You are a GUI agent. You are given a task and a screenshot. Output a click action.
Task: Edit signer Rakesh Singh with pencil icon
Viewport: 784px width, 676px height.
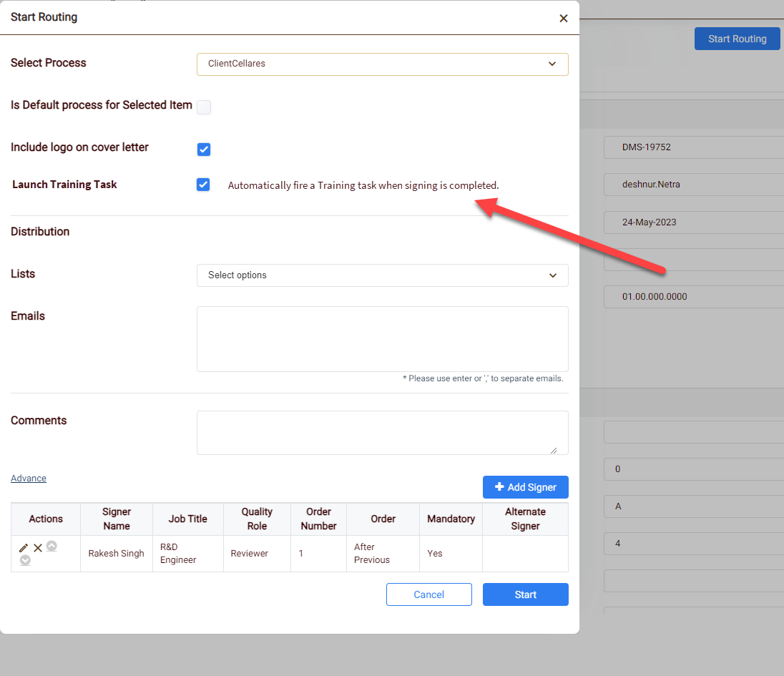pos(24,548)
